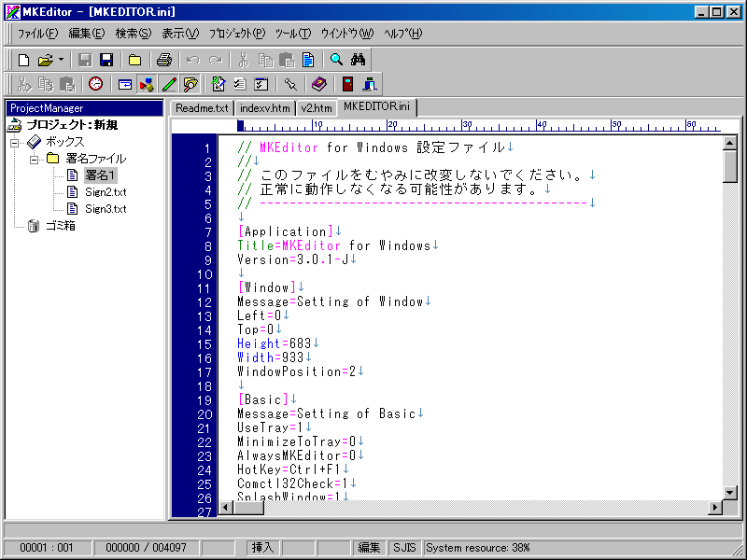Click the window-with-checkmarks options icon

(261, 85)
